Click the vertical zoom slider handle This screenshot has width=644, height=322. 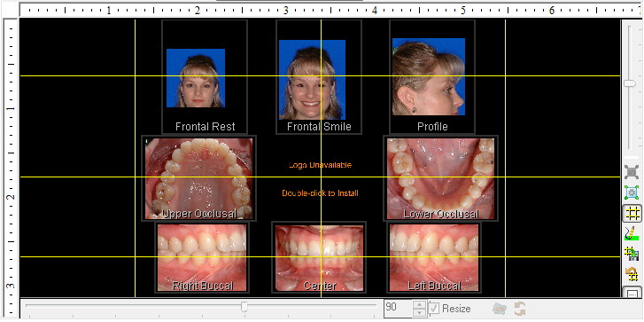click(630, 83)
